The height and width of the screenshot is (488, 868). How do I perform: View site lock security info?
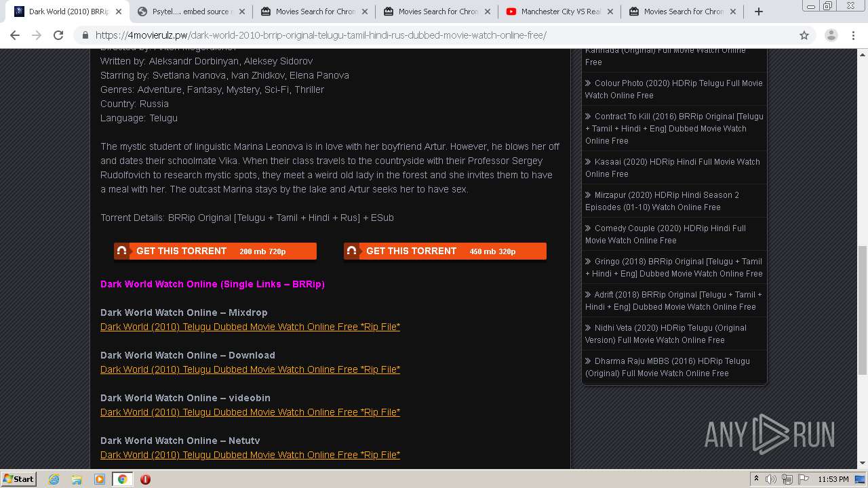coord(85,35)
